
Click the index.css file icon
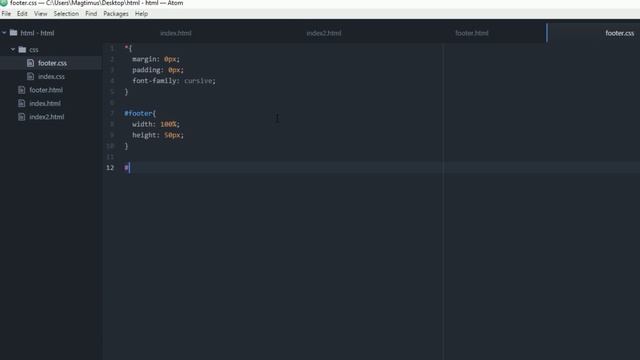click(30, 76)
